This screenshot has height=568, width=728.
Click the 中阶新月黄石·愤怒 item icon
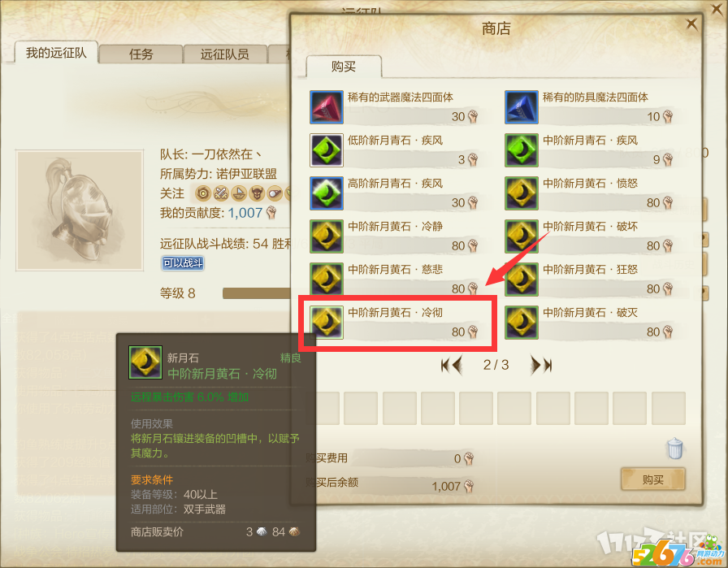522,193
